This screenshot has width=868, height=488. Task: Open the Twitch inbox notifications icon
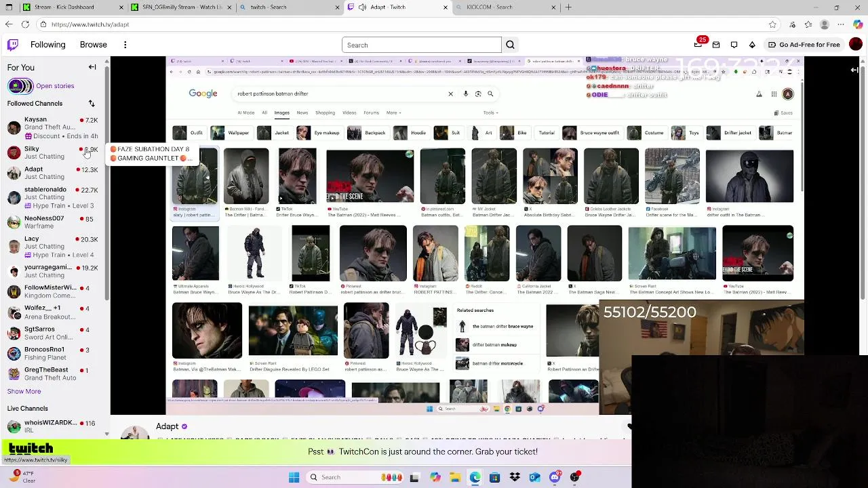(716, 45)
